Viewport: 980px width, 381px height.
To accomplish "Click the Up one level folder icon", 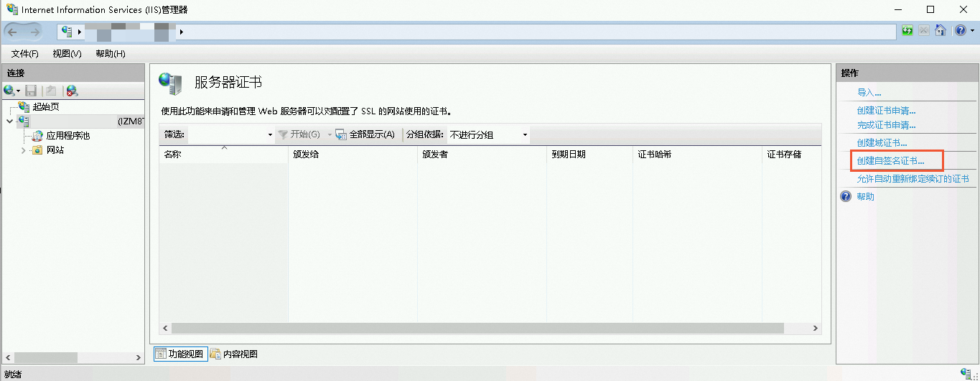I will coord(51,91).
